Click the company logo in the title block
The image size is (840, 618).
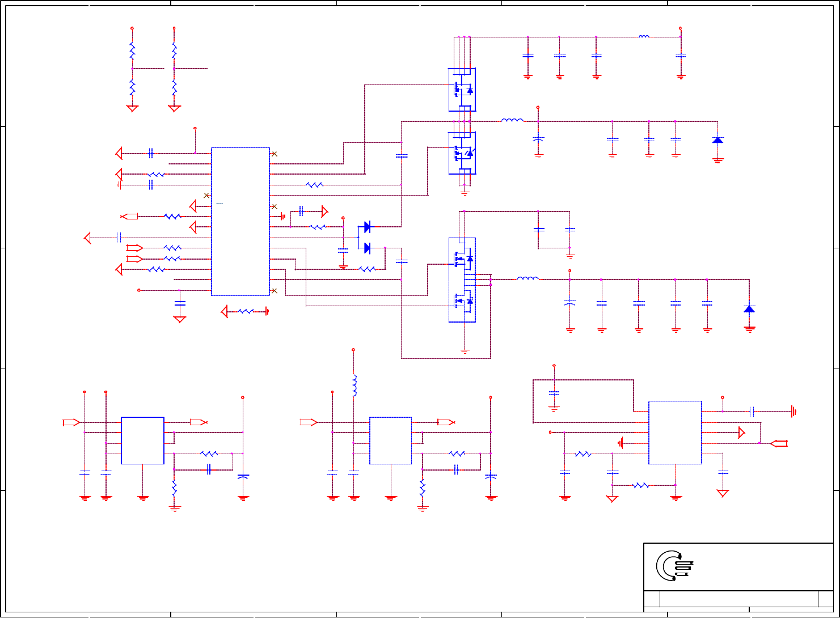[674, 566]
